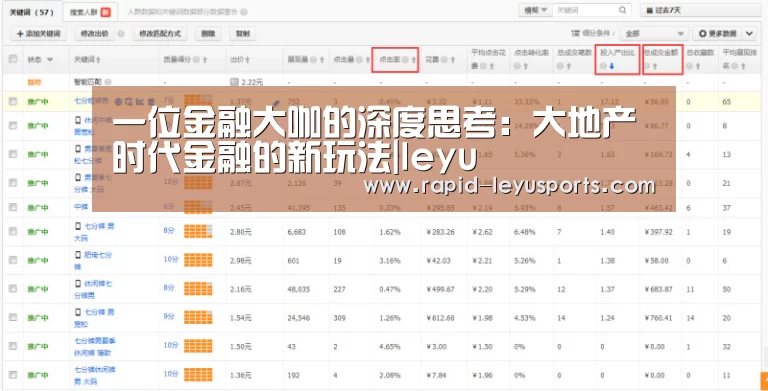
Task: Open the 肥佬七分裤 keyword link
Action: pos(93,260)
